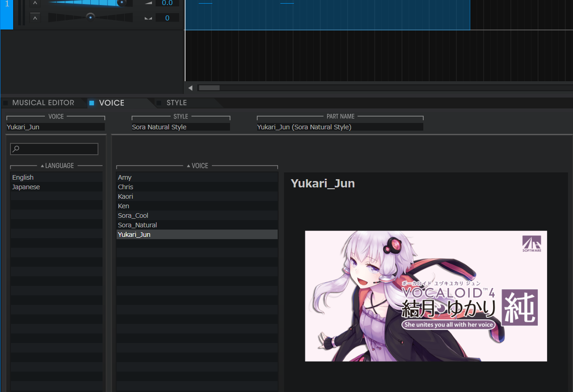Click the track 1 volume icon
The width and height of the screenshot is (573, 392).
coord(148,3)
